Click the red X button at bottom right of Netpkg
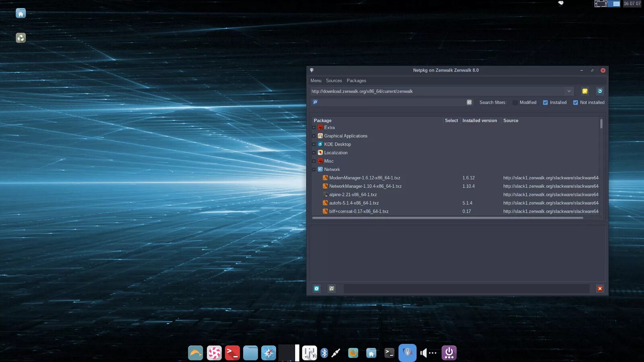 [600, 288]
